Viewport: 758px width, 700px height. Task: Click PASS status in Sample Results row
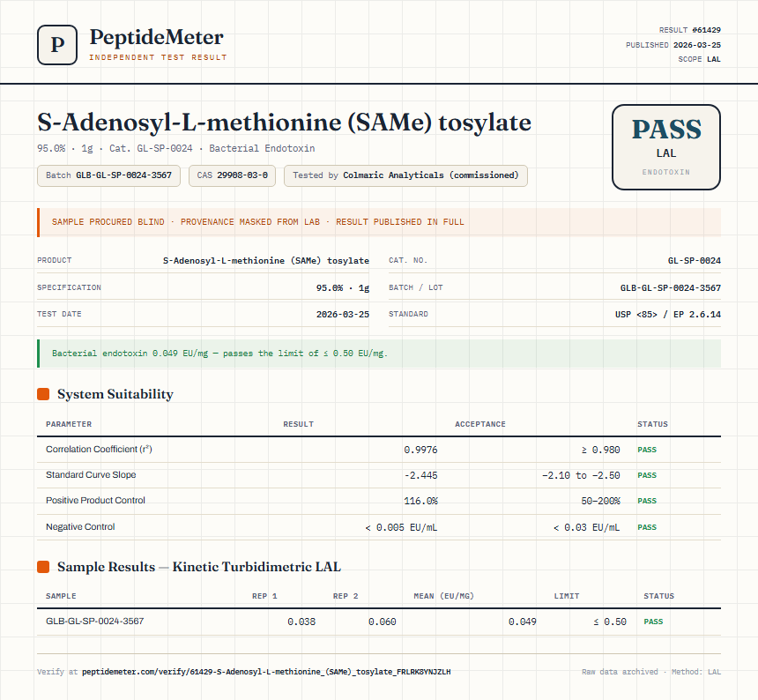[653, 622]
